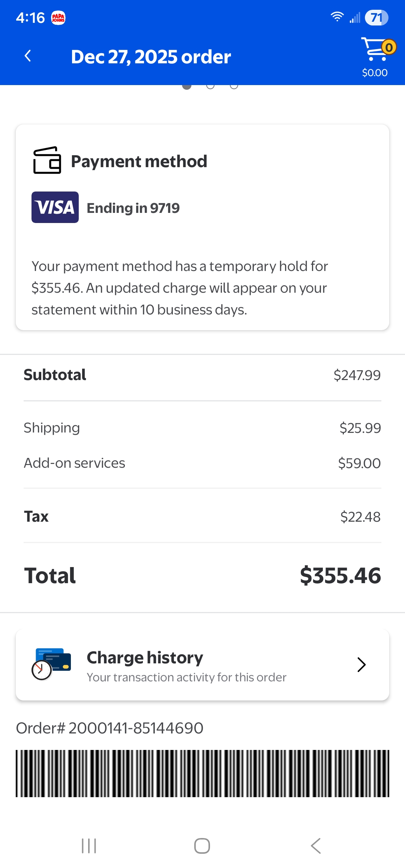Open the Charge history title link
The height and width of the screenshot is (868, 405).
coord(145,657)
